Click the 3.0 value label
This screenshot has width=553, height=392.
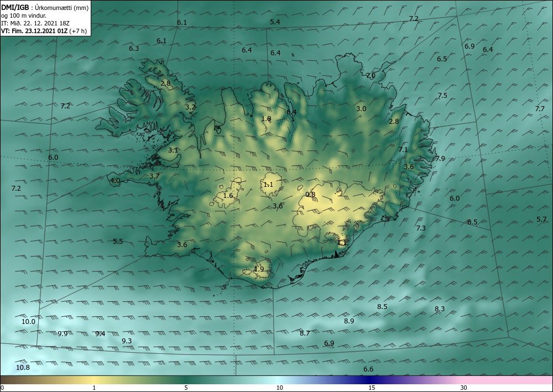pyautogui.click(x=361, y=108)
